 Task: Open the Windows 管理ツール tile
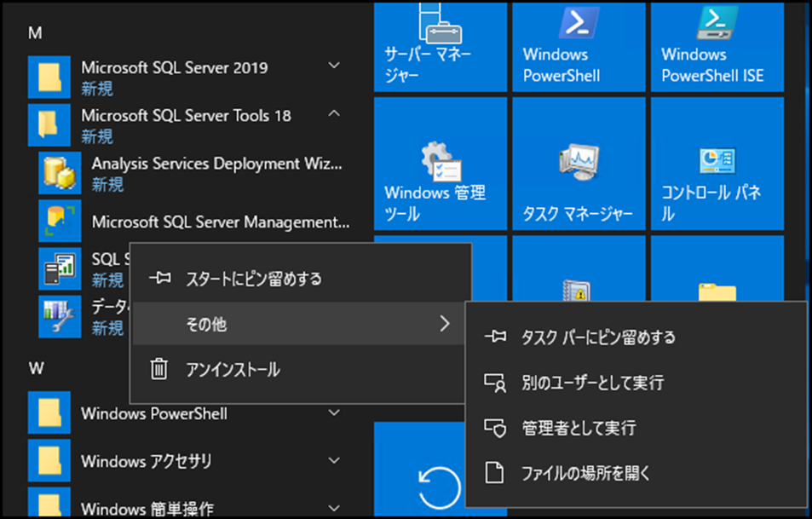tap(441, 164)
